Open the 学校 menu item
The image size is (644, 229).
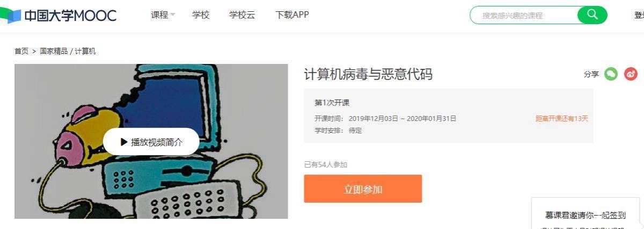coord(201,15)
